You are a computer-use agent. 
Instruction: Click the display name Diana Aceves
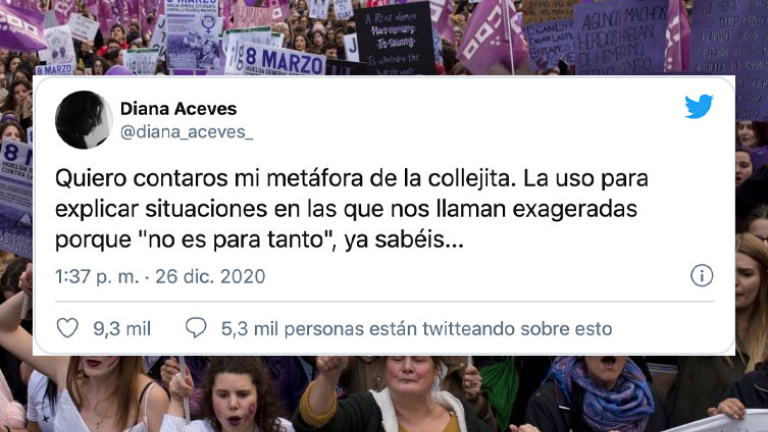pos(178,108)
